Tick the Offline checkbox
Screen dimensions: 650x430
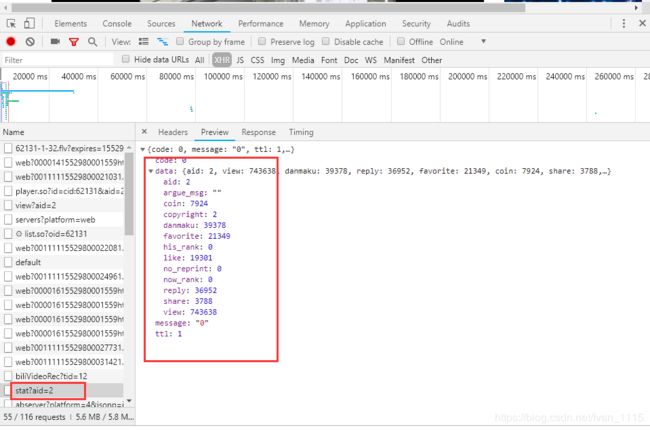pyautogui.click(x=401, y=41)
